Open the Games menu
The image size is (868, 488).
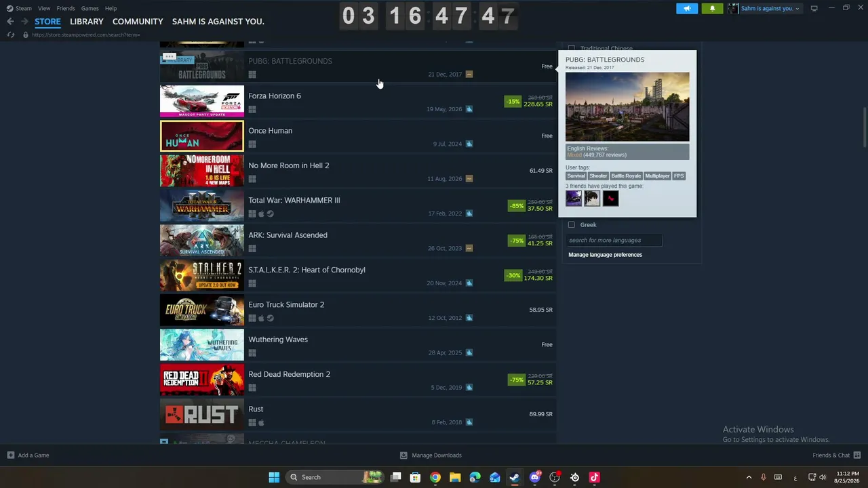tap(90, 8)
